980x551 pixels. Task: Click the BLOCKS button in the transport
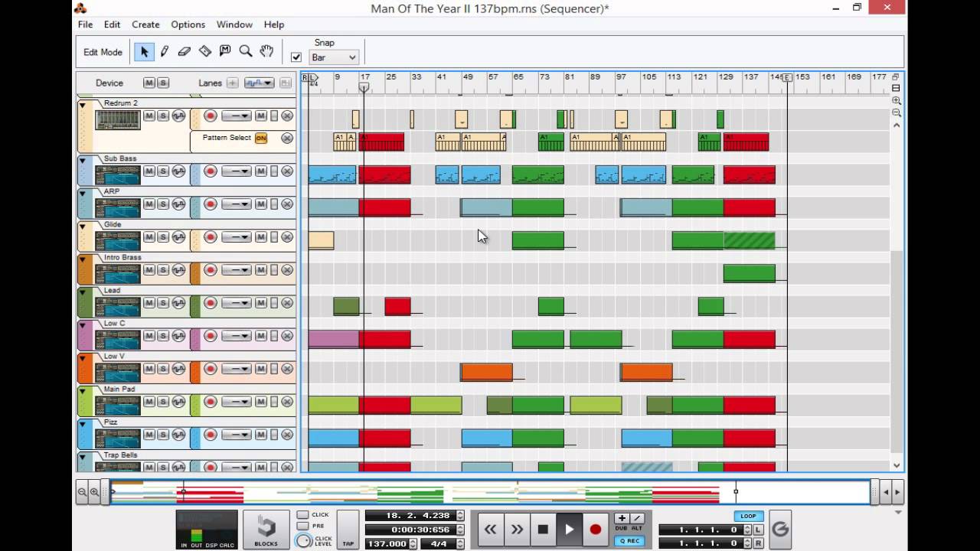[266, 529]
